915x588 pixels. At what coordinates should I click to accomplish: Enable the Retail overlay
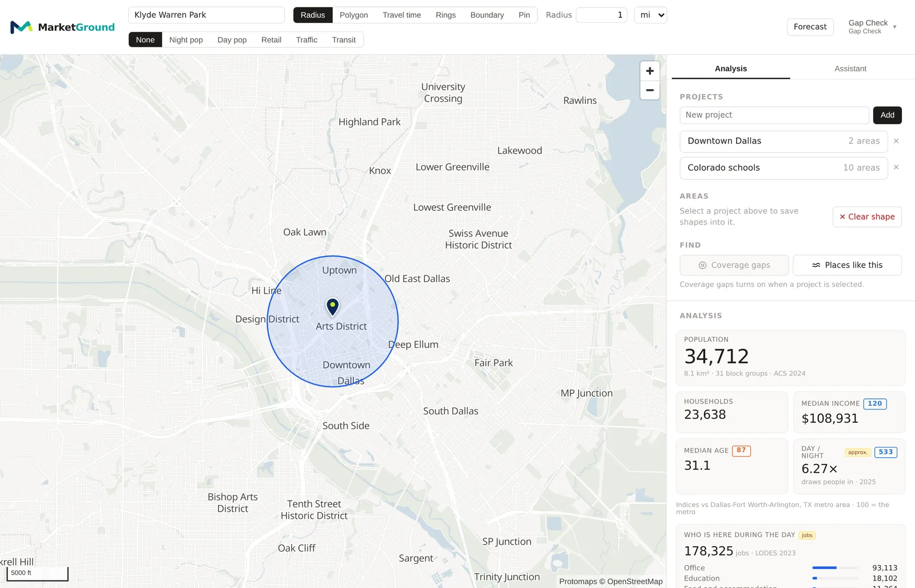[x=272, y=39]
